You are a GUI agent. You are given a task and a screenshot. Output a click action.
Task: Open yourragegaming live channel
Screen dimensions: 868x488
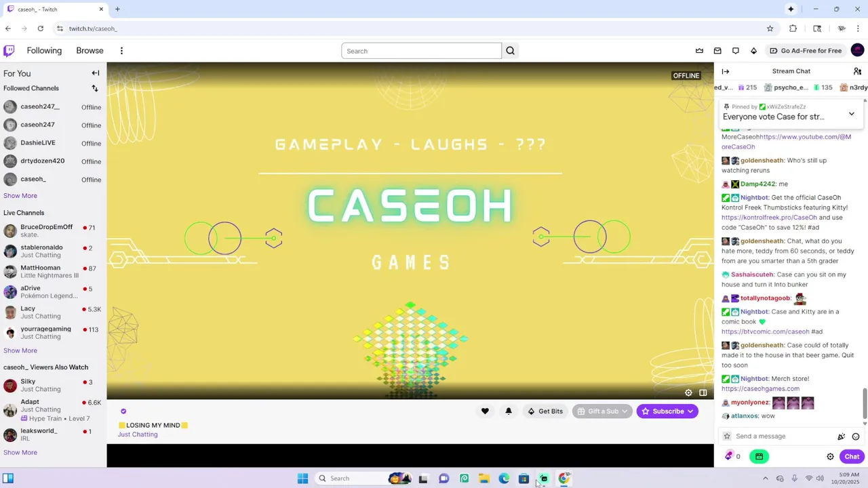53,333
